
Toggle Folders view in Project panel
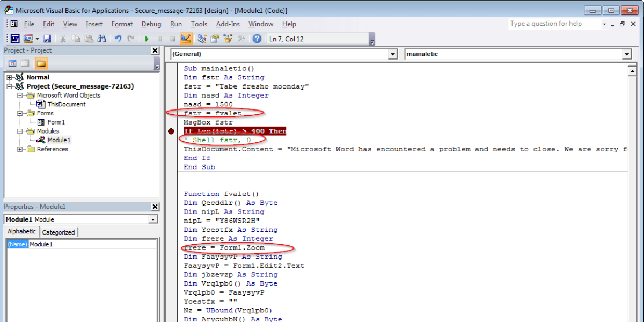point(41,63)
